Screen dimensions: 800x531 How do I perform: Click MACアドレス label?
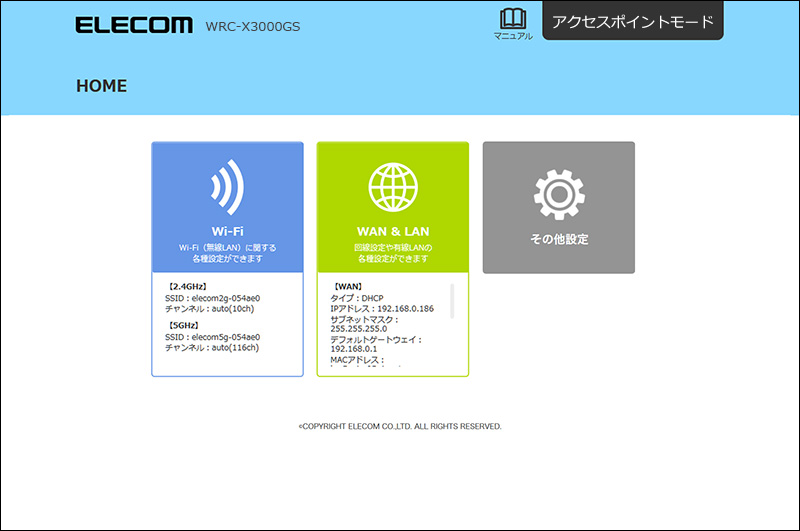[357, 360]
